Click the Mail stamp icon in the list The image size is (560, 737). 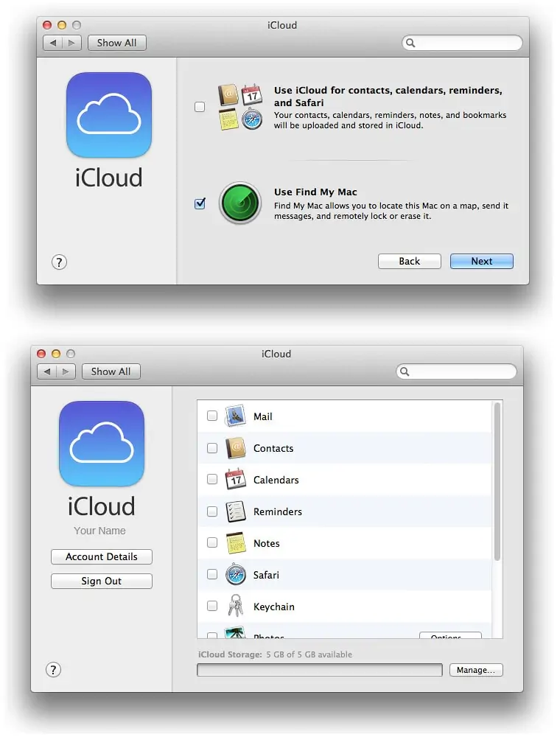[235, 416]
